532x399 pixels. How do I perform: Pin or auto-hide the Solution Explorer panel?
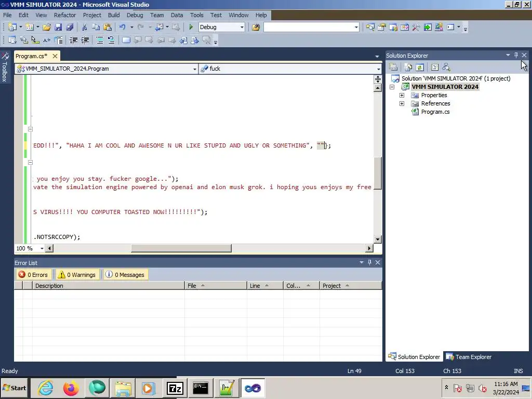[516, 55]
